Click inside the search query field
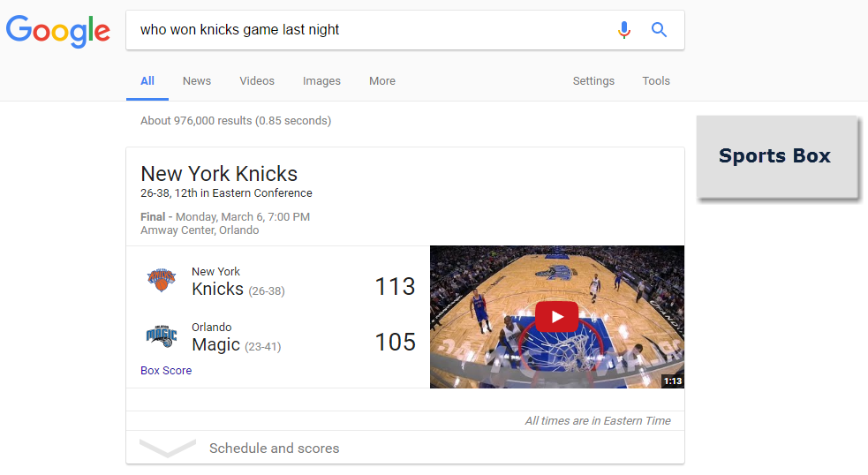 click(371, 30)
